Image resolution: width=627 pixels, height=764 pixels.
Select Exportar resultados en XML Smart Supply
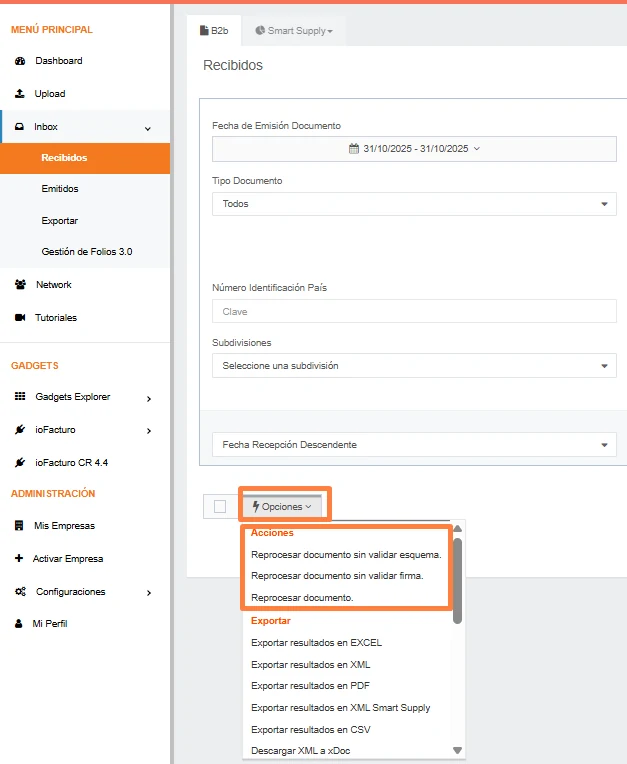click(x=341, y=707)
